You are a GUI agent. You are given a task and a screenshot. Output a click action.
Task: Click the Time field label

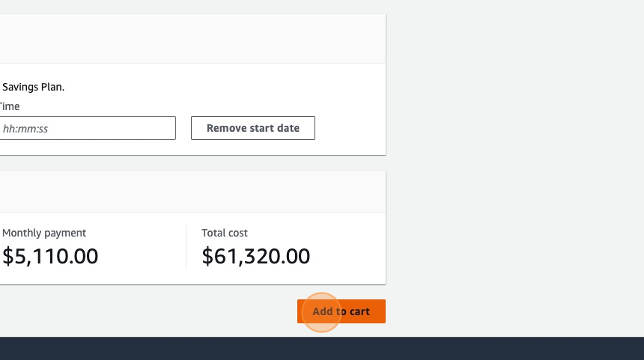coord(10,106)
